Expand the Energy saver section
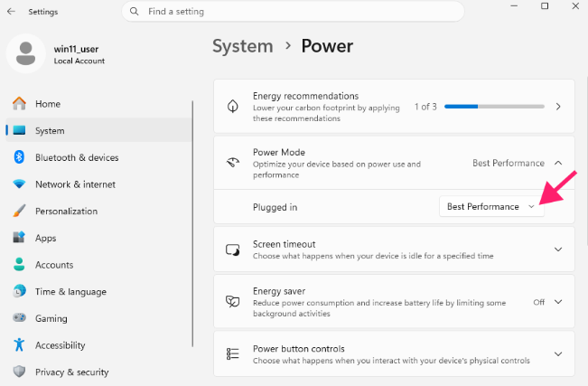This screenshot has height=386, width=588. pyautogui.click(x=558, y=302)
